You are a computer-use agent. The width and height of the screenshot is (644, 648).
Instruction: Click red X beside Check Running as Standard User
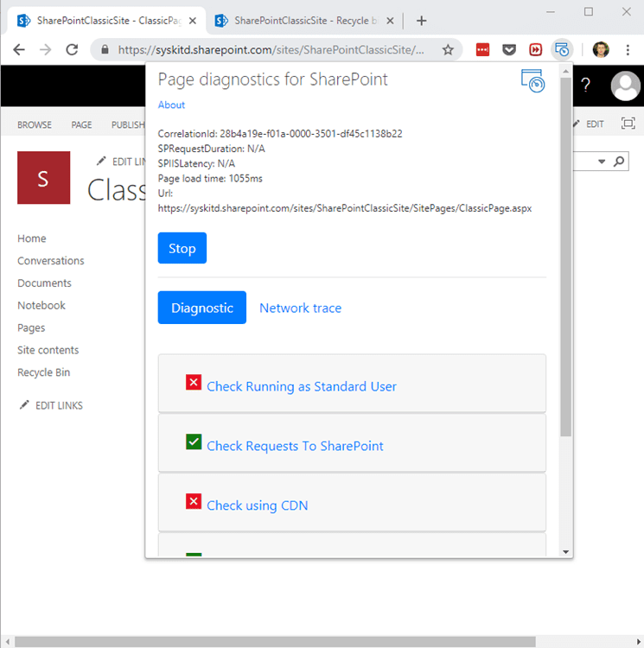pos(194,382)
